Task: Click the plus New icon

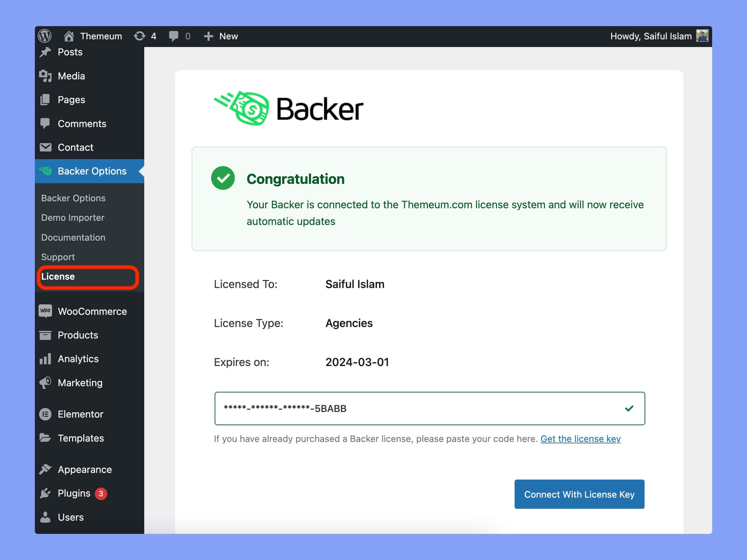Action: 208,36
